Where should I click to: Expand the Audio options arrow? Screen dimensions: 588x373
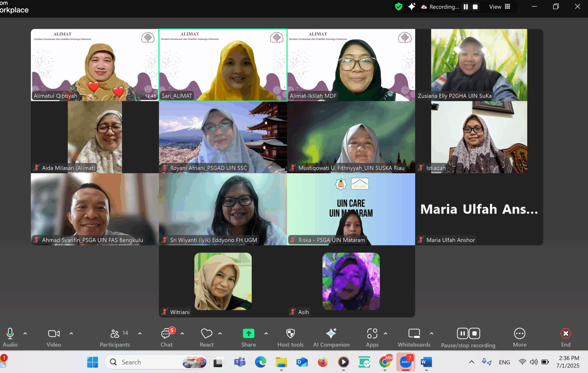point(25,333)
